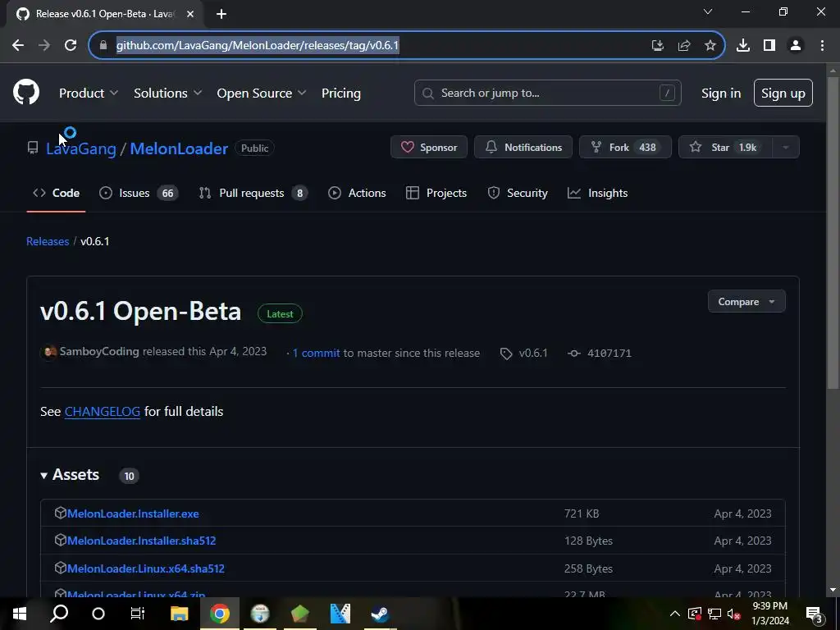Open a new browser tab
The image size is (840, 630).
pyautogui.click(x=221, y=14)
